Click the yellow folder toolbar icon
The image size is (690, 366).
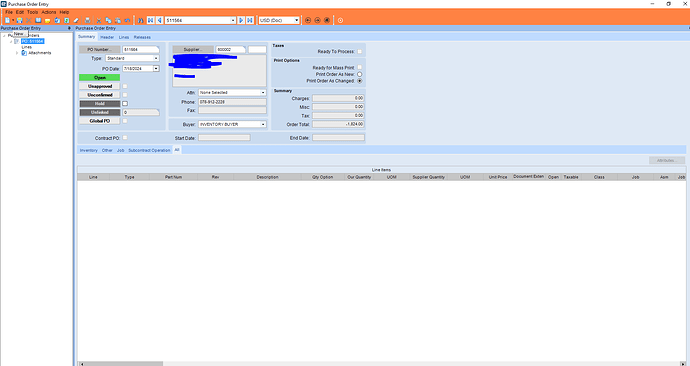pyautogui.click(x=48, y=20)
